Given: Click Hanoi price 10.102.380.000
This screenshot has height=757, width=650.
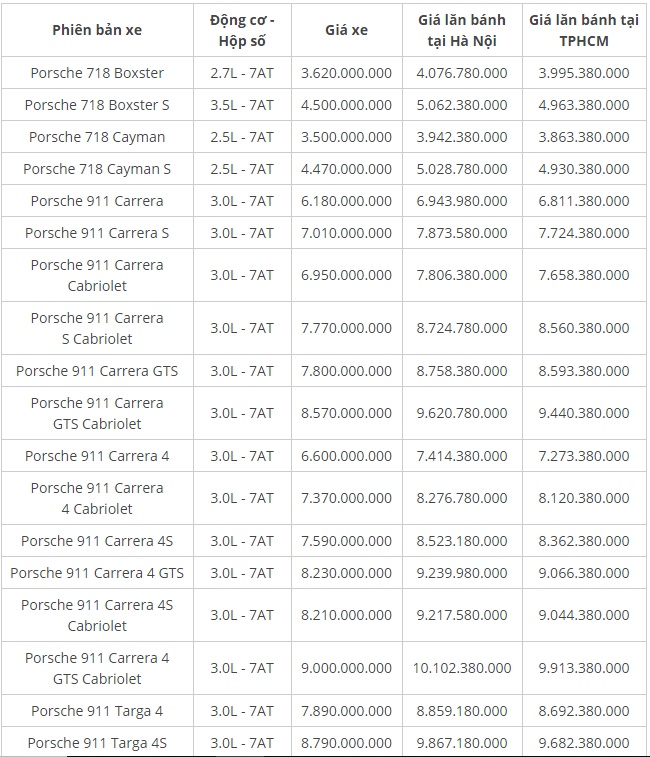Looking at the screenshot, I should [461, 668].
